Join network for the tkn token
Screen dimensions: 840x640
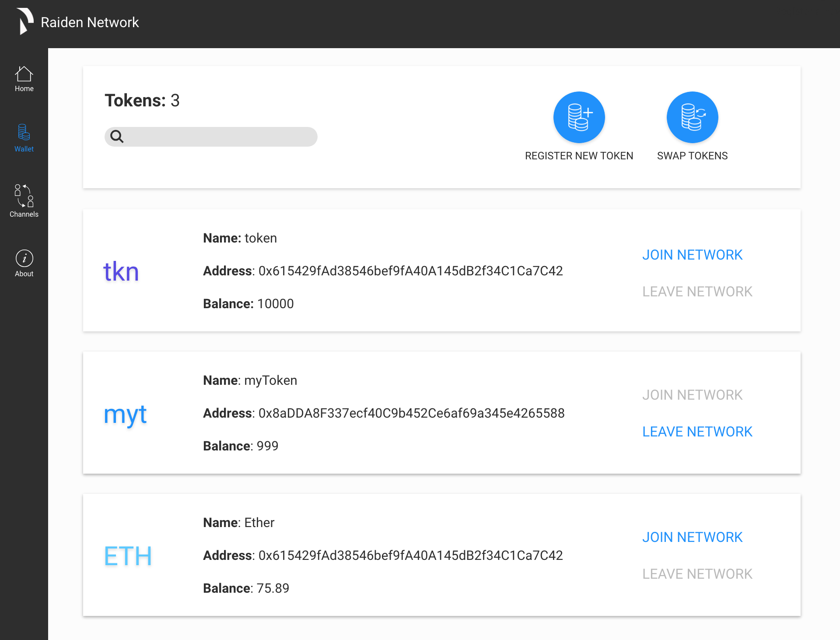click(692, 255)
